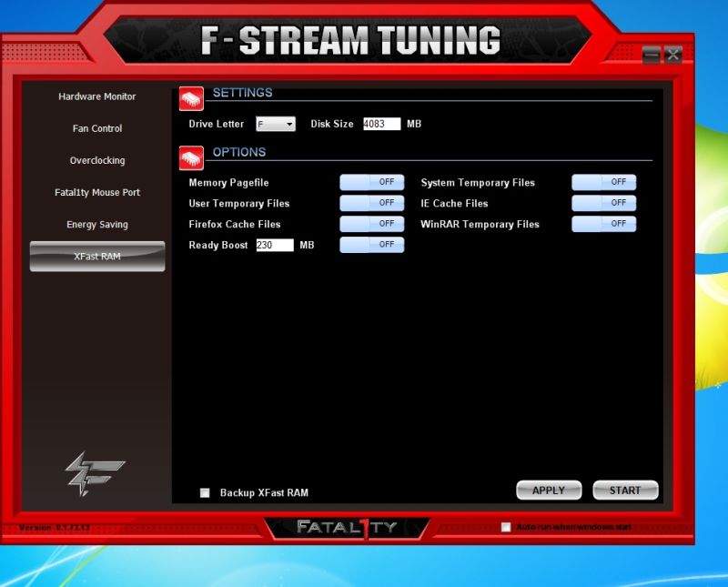Switch to Energy Saving

pos(97,224)
